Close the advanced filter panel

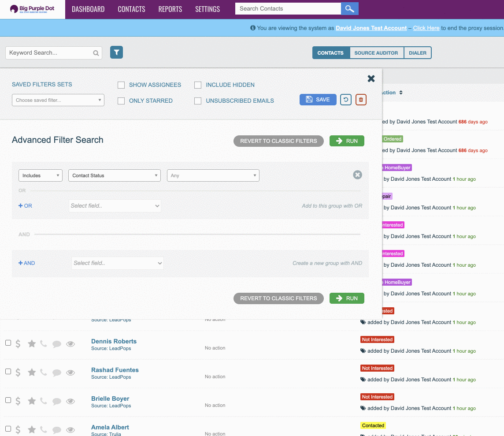pos(371,78)
